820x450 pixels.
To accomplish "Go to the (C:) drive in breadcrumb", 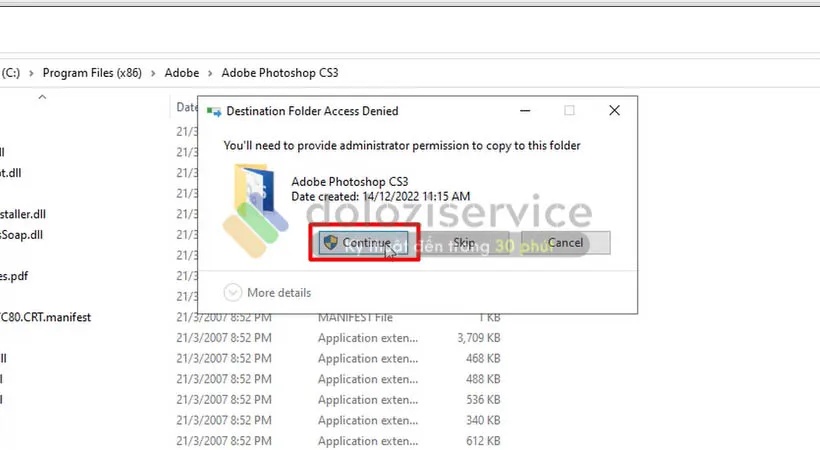I will point(10,73).
